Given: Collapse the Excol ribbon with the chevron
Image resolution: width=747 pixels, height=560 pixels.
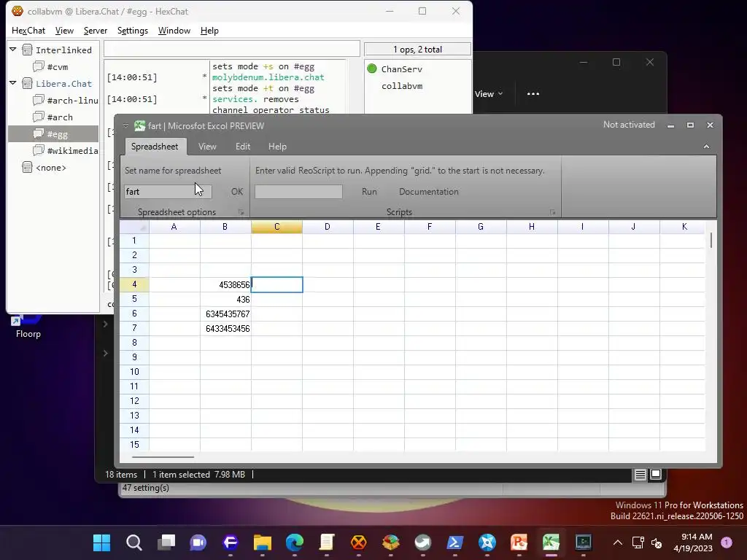Looking at the screenshot, I should coord(706,147).
